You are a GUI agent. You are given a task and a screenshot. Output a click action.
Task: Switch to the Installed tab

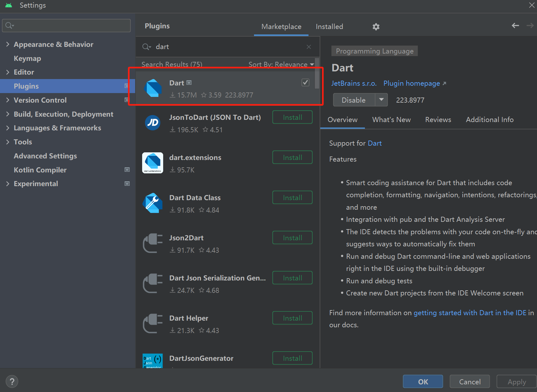(329, 27)
